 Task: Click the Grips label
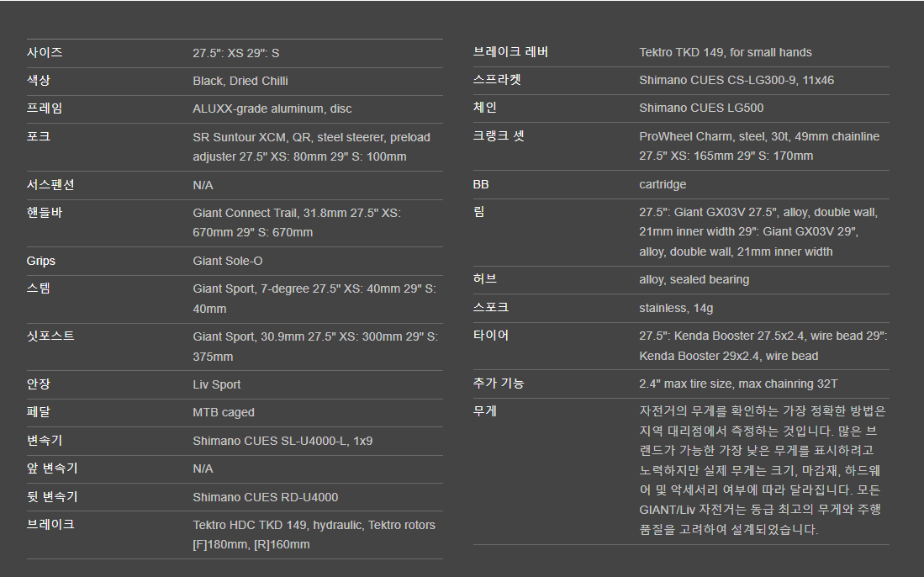(x=41, y=261)
